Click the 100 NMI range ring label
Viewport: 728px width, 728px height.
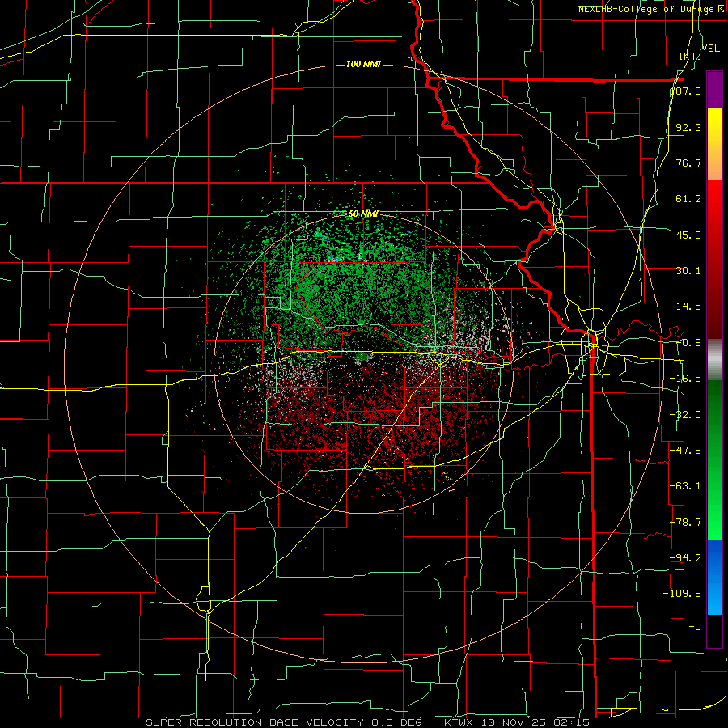pos(363,64)
